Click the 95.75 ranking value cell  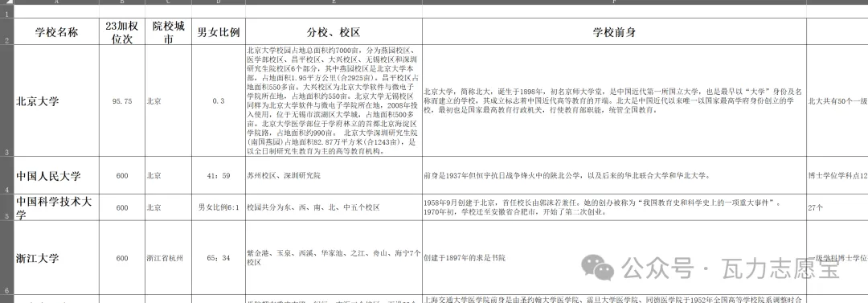122,101
